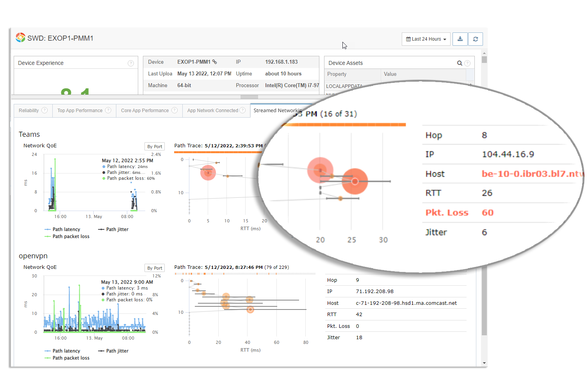
Task: Click the zoomed host be-10-0.ibr03 text
Action: tap(533, 174)
